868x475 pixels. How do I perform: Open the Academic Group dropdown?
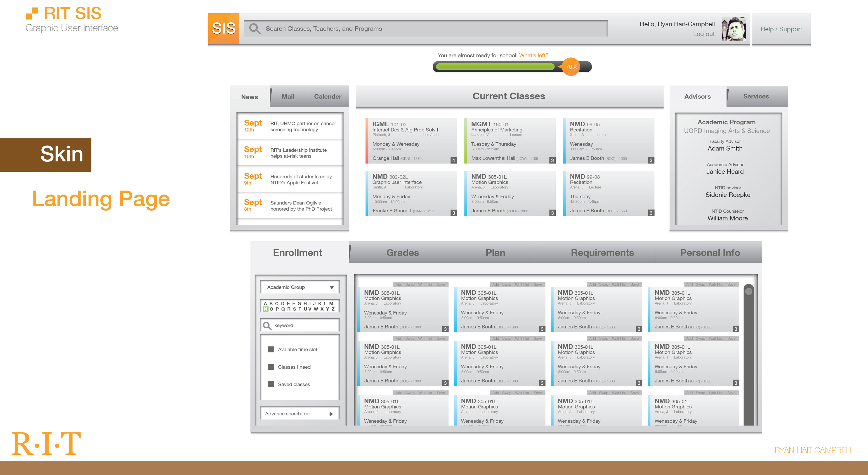coord(299,287)
